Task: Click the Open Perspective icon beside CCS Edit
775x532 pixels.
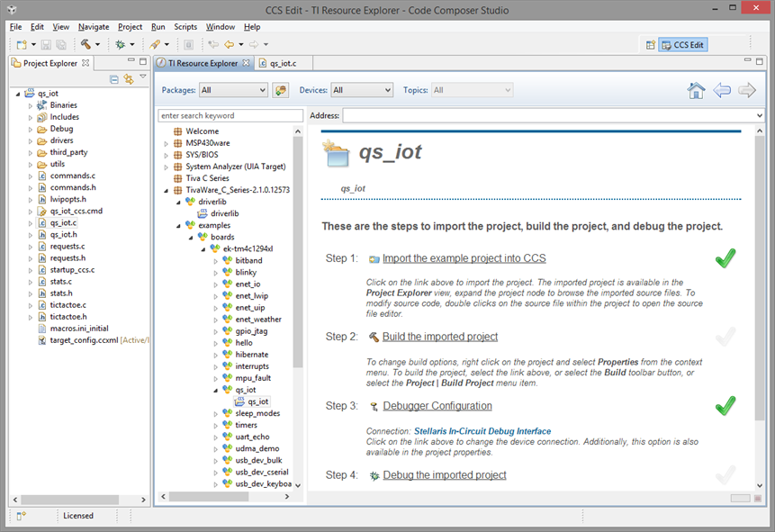Action: coord(651,45)
